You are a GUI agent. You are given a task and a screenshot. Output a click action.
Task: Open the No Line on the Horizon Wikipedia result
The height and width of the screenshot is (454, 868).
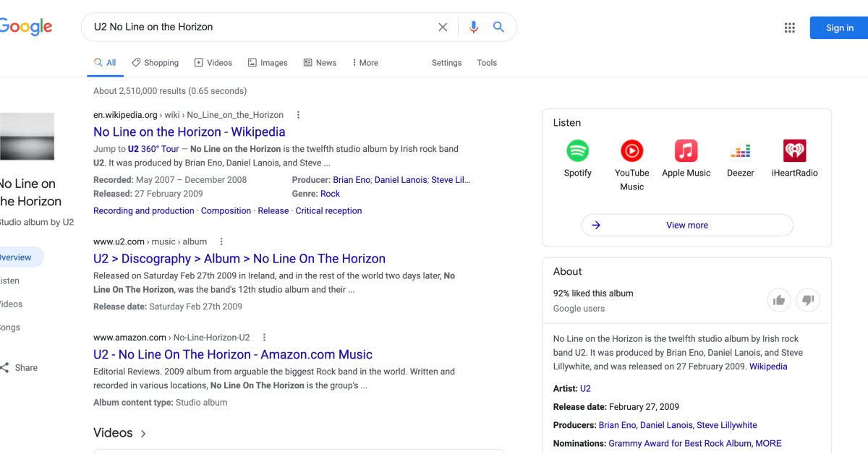[189, 132]
